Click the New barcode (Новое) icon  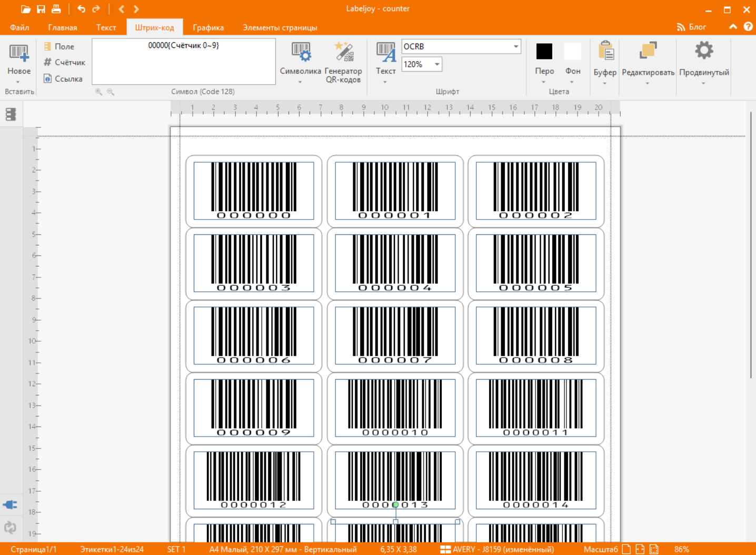[x=19, y=53]
